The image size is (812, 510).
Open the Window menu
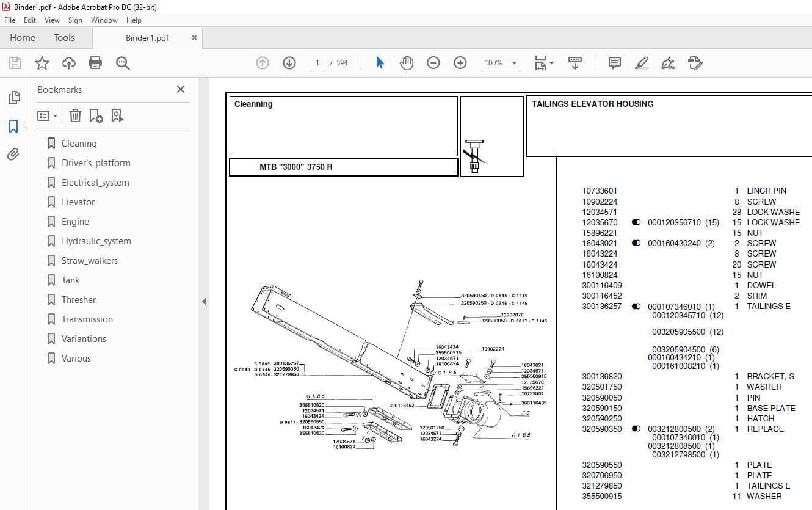point(104,20)
